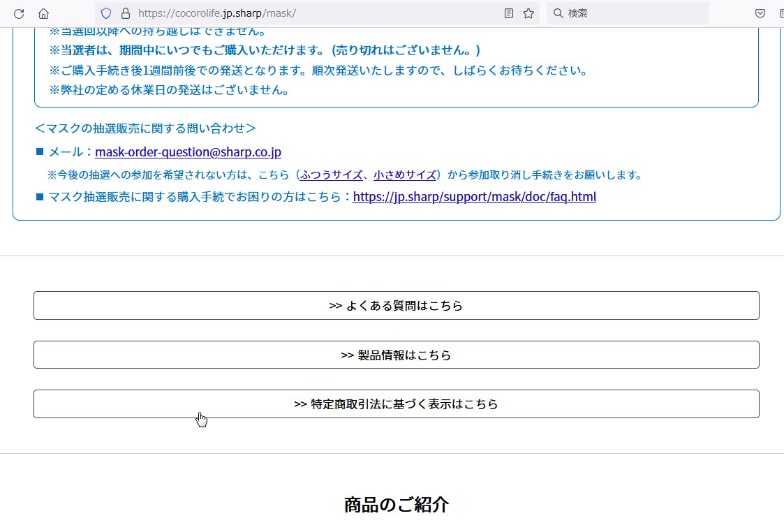Save the page to Pocket
Screen dimensions: 784x532
point(760,13)
